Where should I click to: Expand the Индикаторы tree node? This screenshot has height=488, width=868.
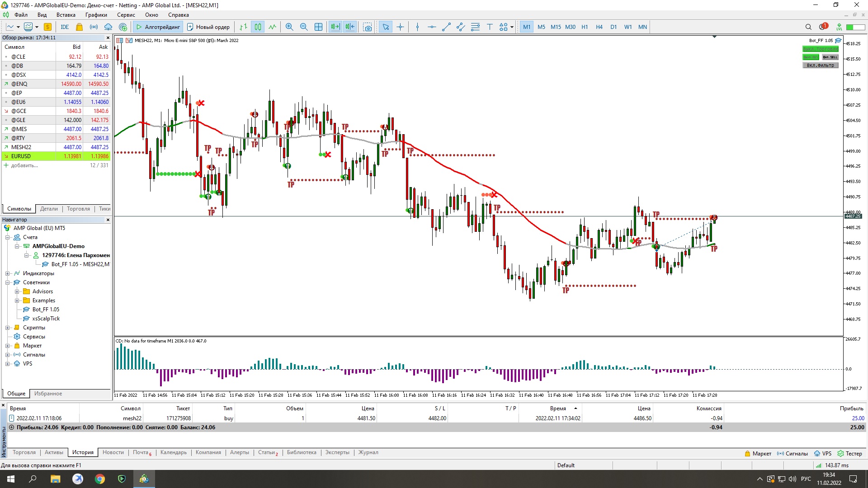click(x=8, y=273)
